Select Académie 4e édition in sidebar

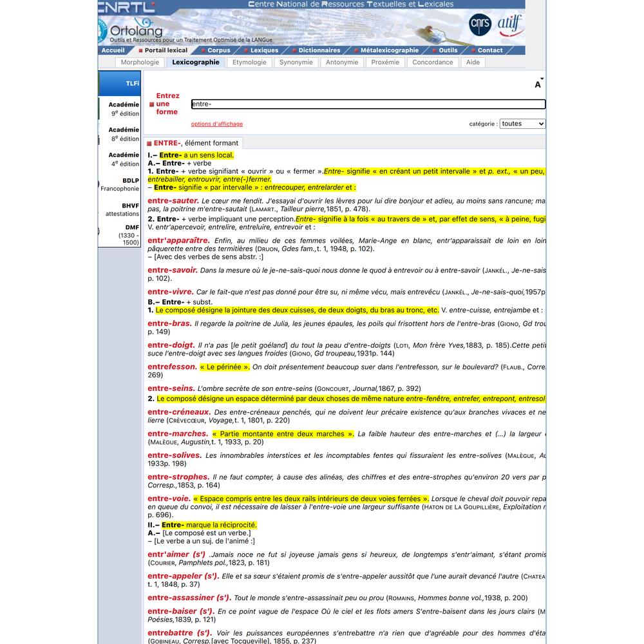point(120,159)
